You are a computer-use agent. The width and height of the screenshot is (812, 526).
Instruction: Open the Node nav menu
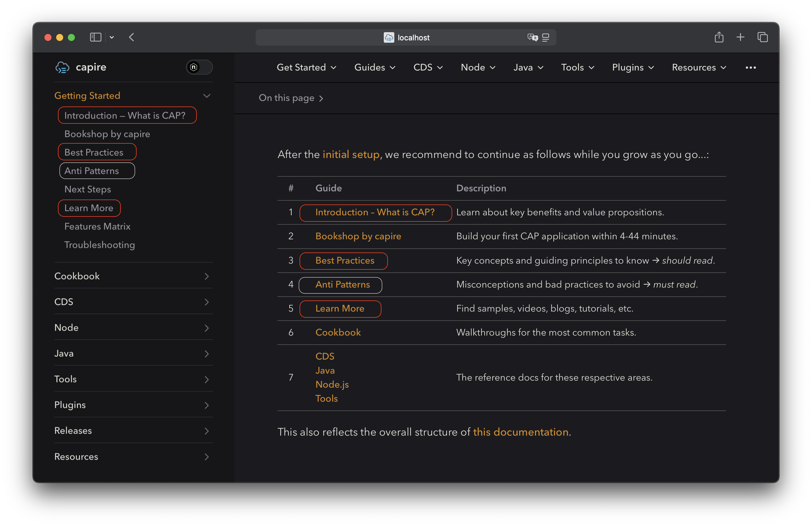(x=478, y=67)
